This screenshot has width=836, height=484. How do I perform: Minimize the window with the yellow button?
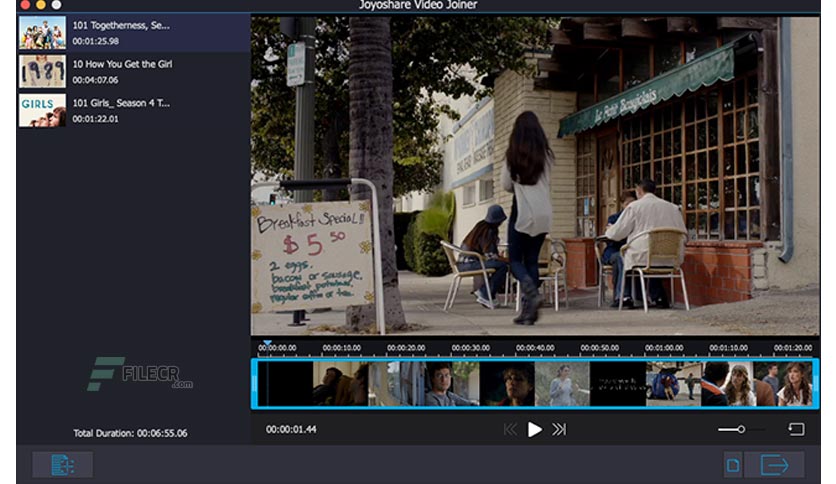pos(41,5)
